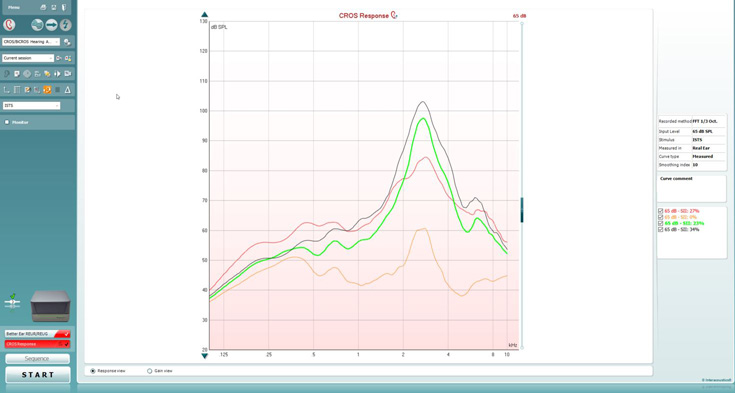735x393 pixels.
Task: Open the Current session dropdown
Action: click(x=28, y=58)
